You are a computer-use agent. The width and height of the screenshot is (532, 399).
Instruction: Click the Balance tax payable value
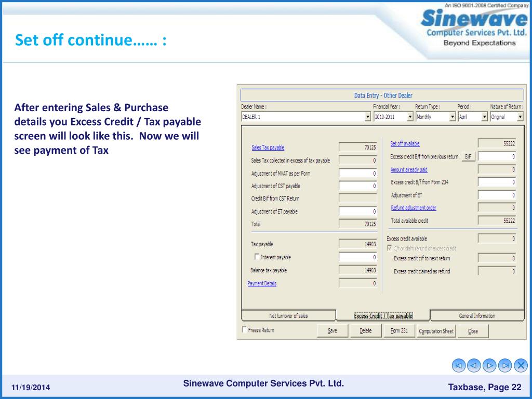pyautogui.click(x=358, y=270)
